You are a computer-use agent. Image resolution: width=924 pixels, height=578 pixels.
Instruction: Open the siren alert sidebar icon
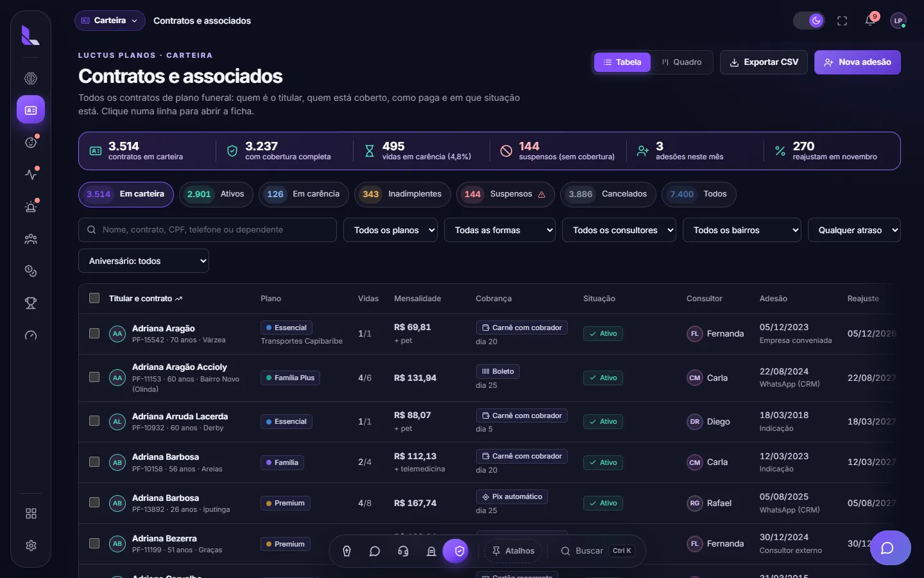(x=31, y=207)
